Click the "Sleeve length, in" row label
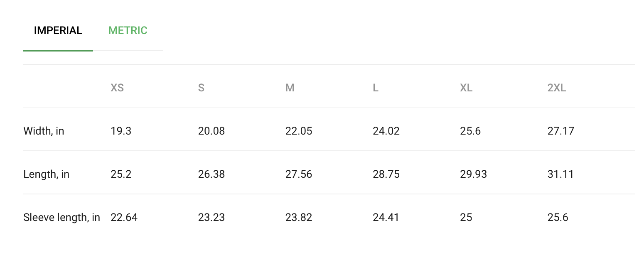 point(61,218)
